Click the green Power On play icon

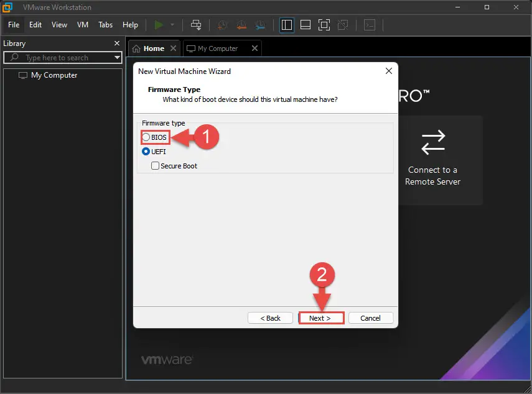159,25
